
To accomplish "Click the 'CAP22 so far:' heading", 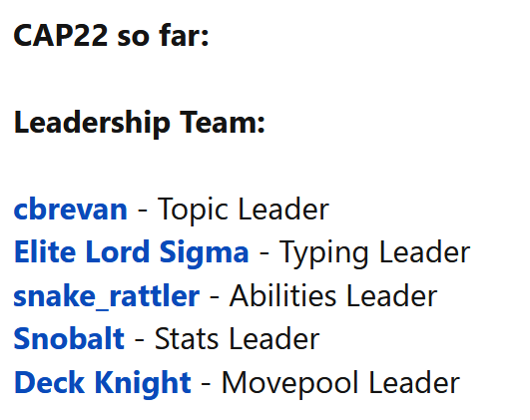I will (x=111, y=36).
